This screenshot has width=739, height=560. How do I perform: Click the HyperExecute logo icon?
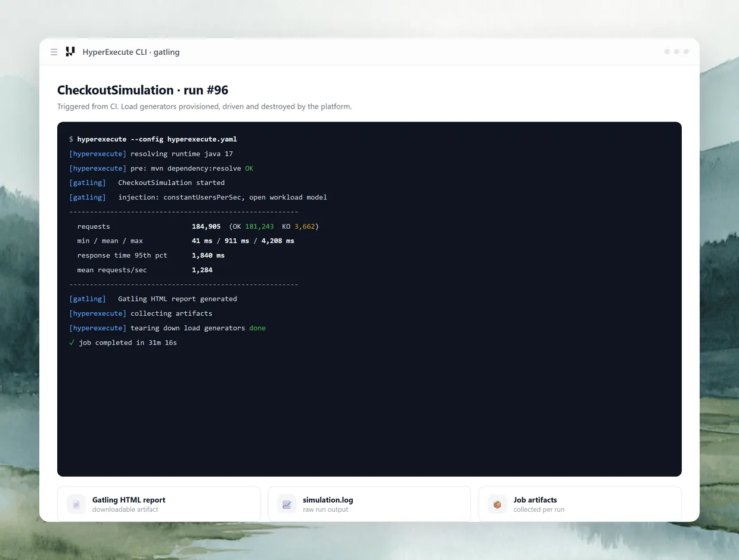coord(70,52)
